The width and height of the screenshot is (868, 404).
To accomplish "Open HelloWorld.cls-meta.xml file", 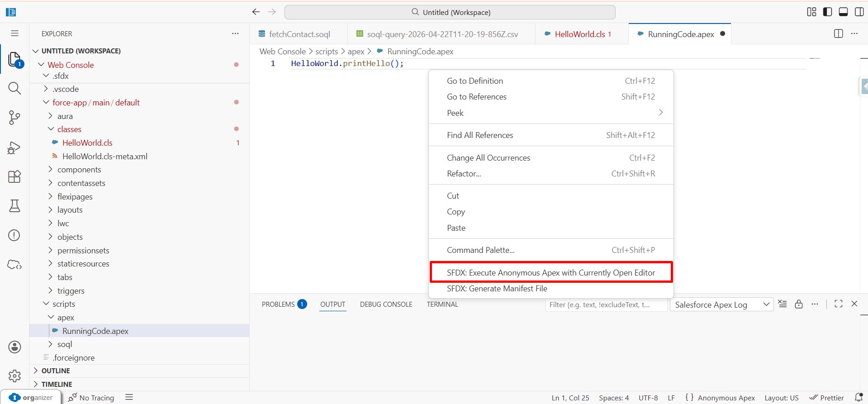I will pos(139,157).
